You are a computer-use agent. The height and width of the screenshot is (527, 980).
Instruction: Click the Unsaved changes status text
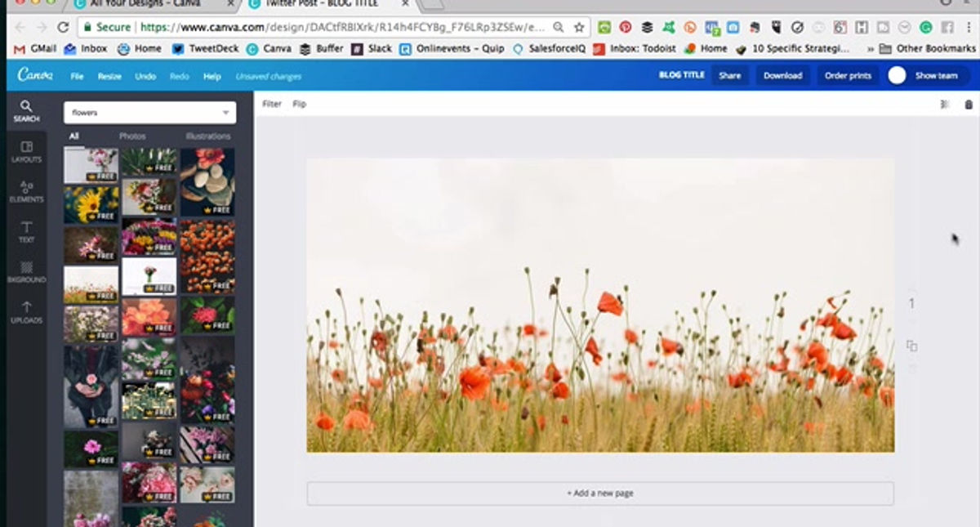coord(269,76)
